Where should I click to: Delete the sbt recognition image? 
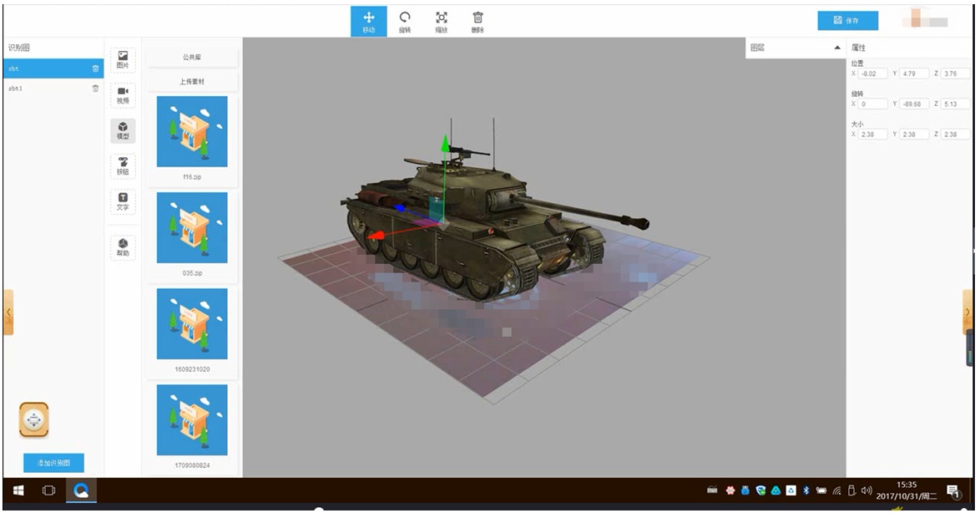(x=96, y=69)
